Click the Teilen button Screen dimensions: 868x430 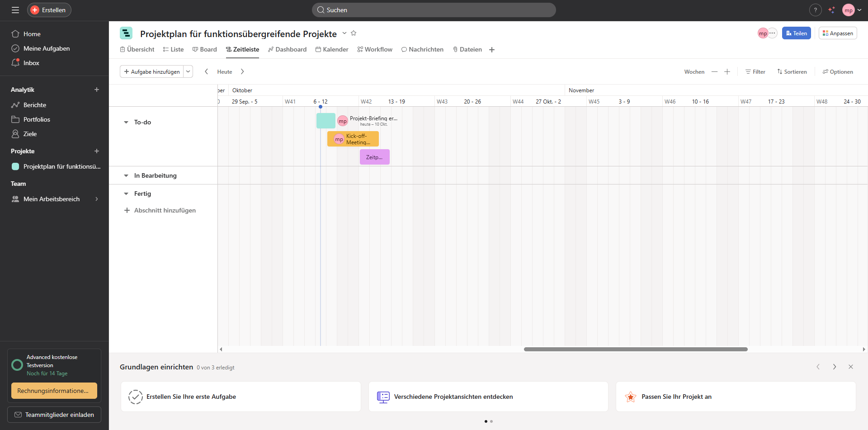tap(797, 33)
